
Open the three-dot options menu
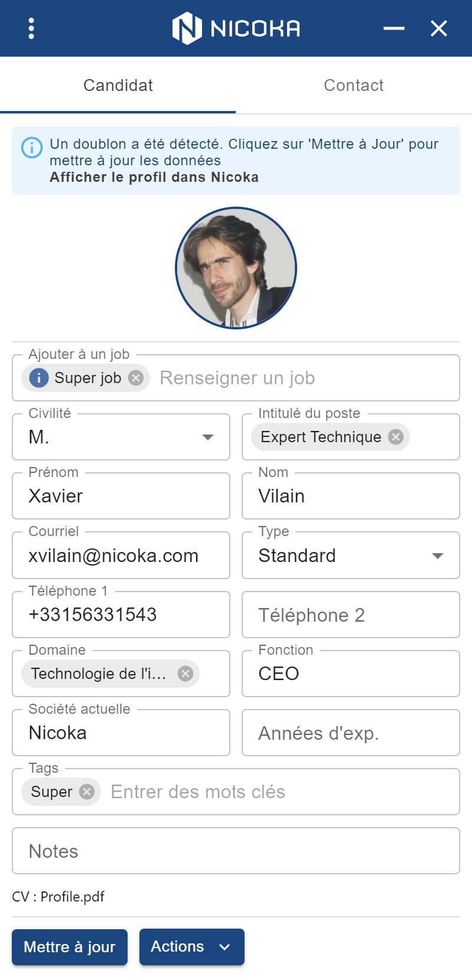(31, 28)
